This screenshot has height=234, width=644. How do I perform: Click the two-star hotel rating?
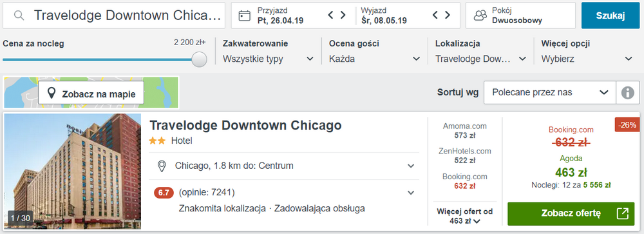coord(157,141)
